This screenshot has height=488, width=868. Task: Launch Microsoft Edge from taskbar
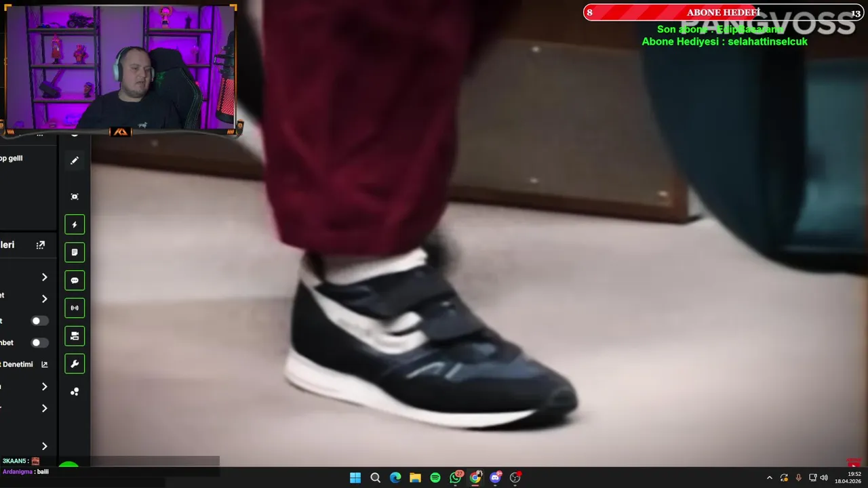(395, 478)
